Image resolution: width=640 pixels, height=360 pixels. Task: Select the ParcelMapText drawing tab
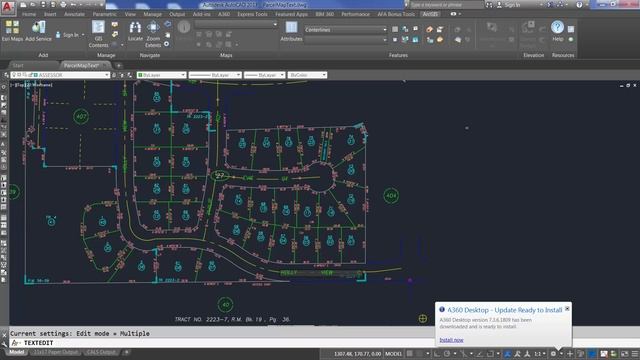click(x=82, y=65)
